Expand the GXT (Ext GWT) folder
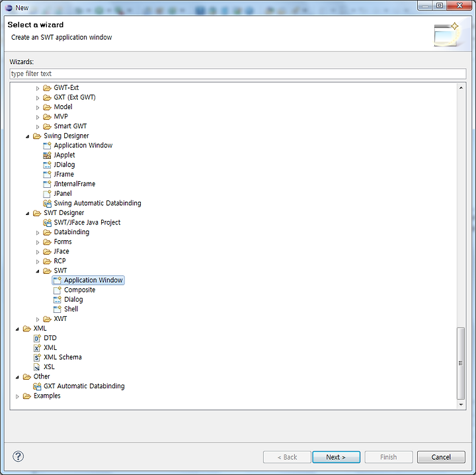The image size is (476, 475). click(x=38, y=98)
